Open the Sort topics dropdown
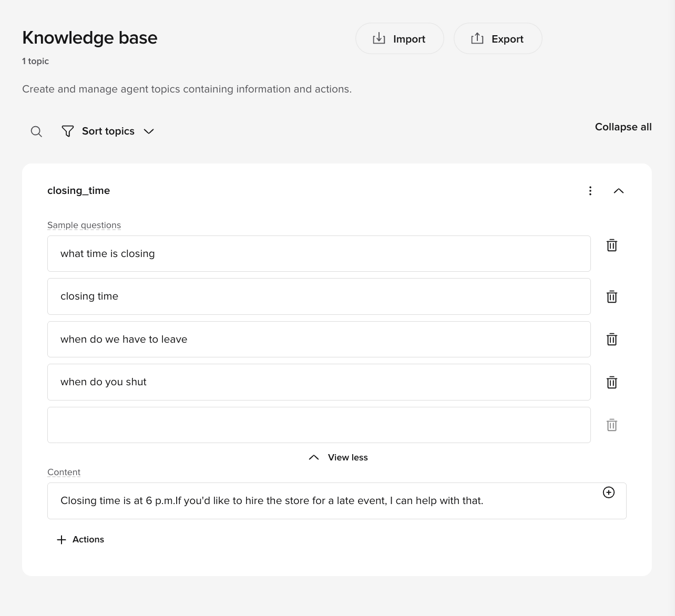The image size is (675, 616). click(108, 131)
